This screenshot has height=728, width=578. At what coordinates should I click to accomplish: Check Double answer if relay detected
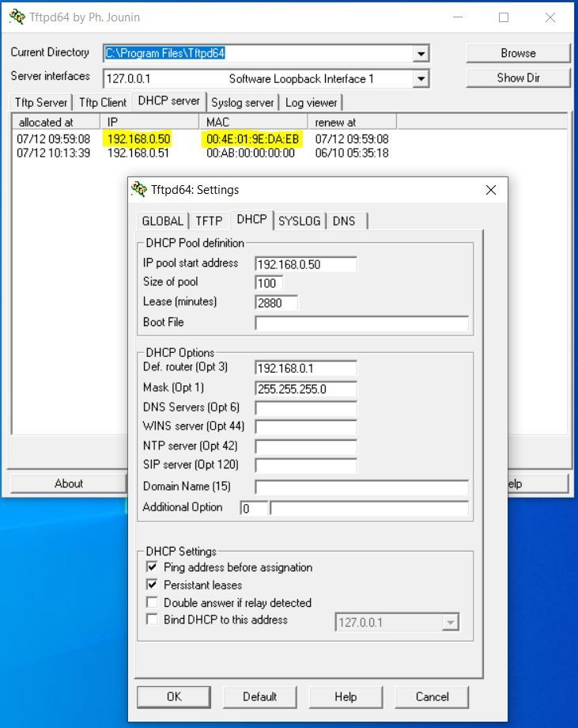(x=152, y=601)
